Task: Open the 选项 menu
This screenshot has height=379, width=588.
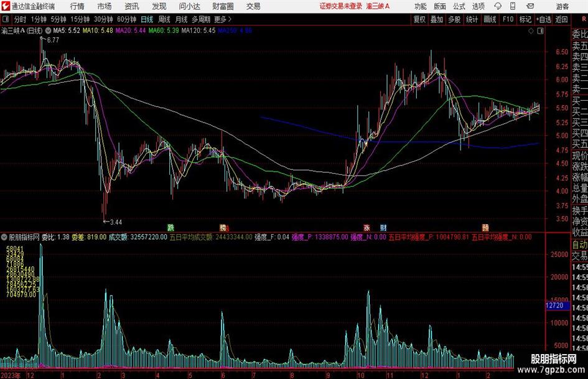Action: pyautogui.click(x=478, y=6)
